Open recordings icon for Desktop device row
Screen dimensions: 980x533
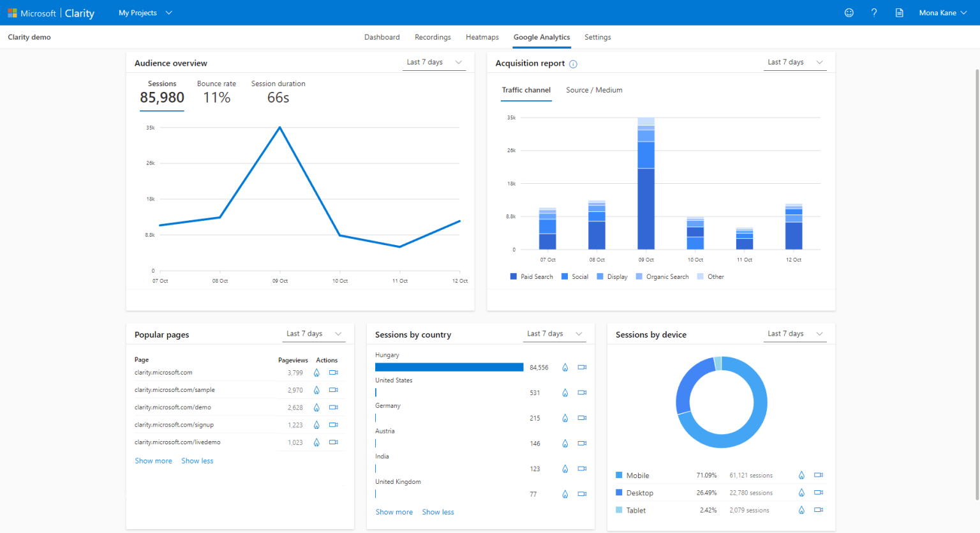pos(819,493)
